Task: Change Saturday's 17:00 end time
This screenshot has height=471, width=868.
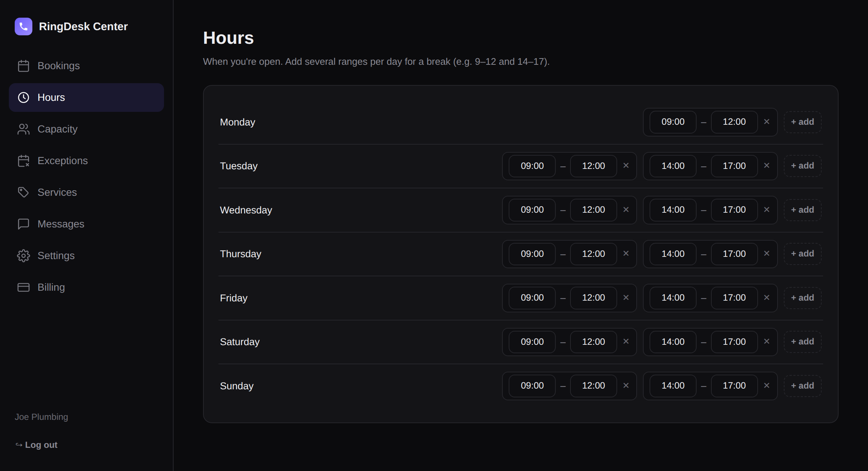Action: point(734,341)
